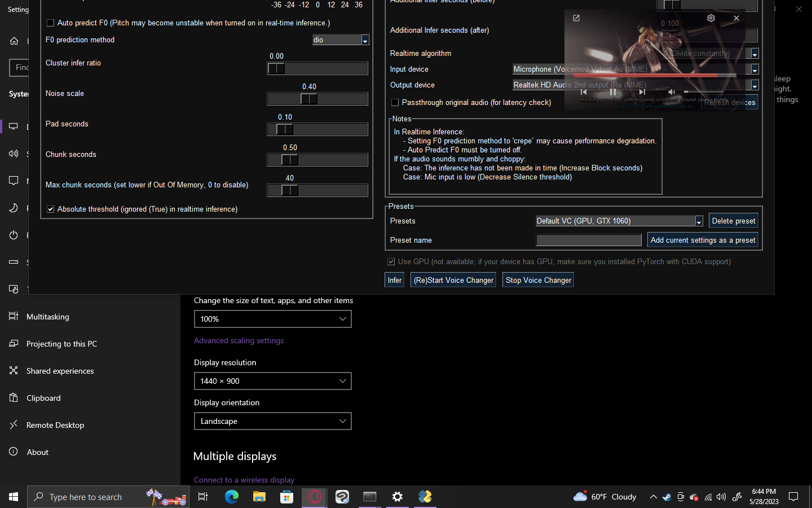Open Display resolution 1440 × 900 dropdown

pyautogui.click(x=273, y=381)
